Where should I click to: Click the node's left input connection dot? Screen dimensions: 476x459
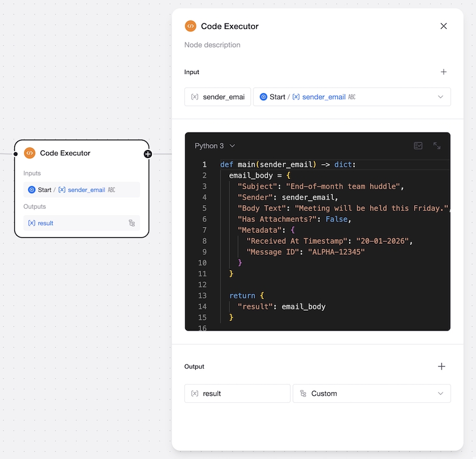pos(16,154)
